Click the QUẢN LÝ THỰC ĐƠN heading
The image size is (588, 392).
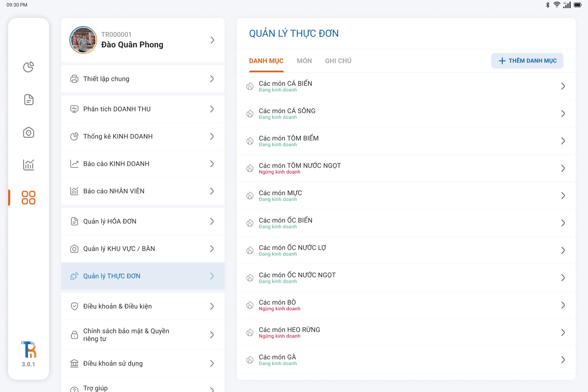pos(294,33)
